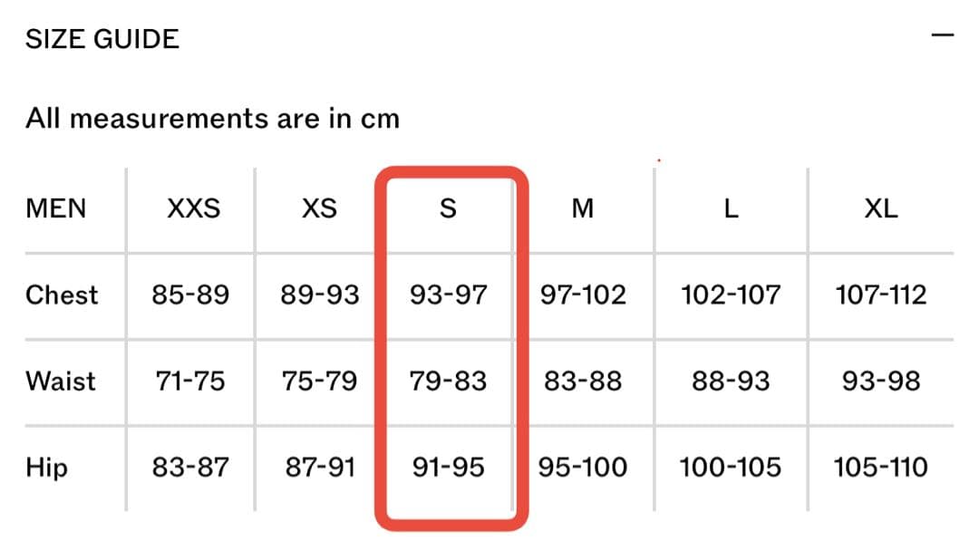Select the XXS waist measurement 71-75
The image size is (979, 560).
point(190,381)
